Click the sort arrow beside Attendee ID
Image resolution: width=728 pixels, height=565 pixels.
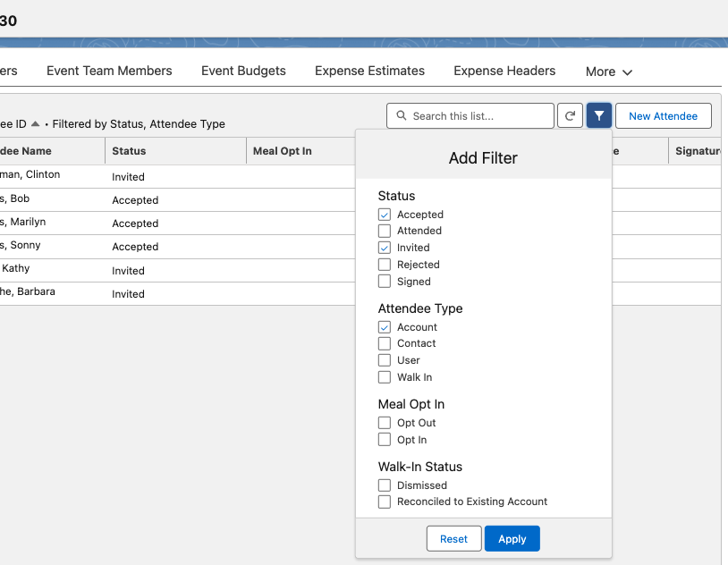tap(35, 124)
